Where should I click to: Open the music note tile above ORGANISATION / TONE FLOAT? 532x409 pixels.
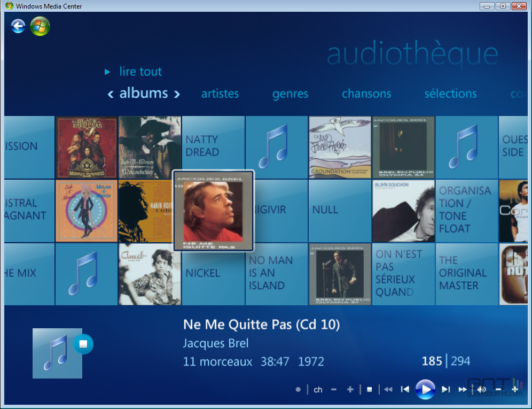tap(467, 148)
